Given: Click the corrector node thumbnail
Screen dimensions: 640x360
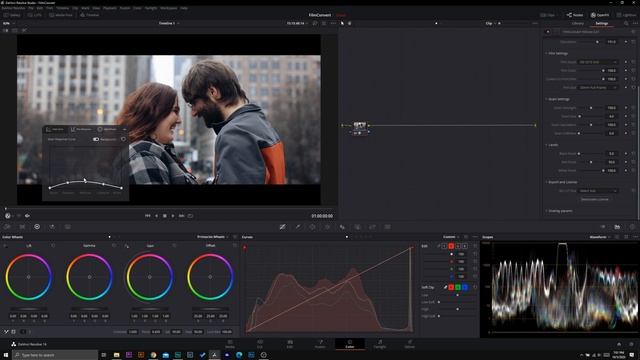Looking at the screenshot, I should (360, 125).
